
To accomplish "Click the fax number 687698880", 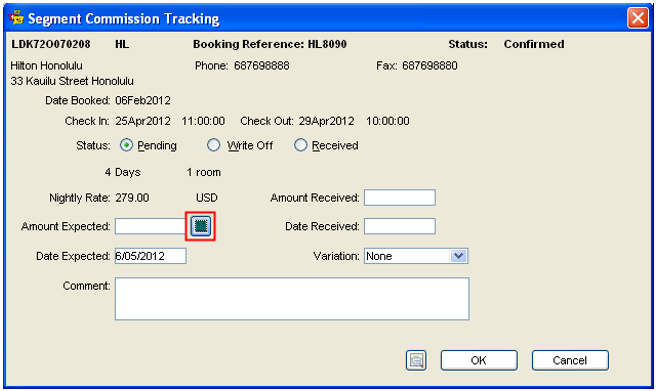I will coord(430,66).
